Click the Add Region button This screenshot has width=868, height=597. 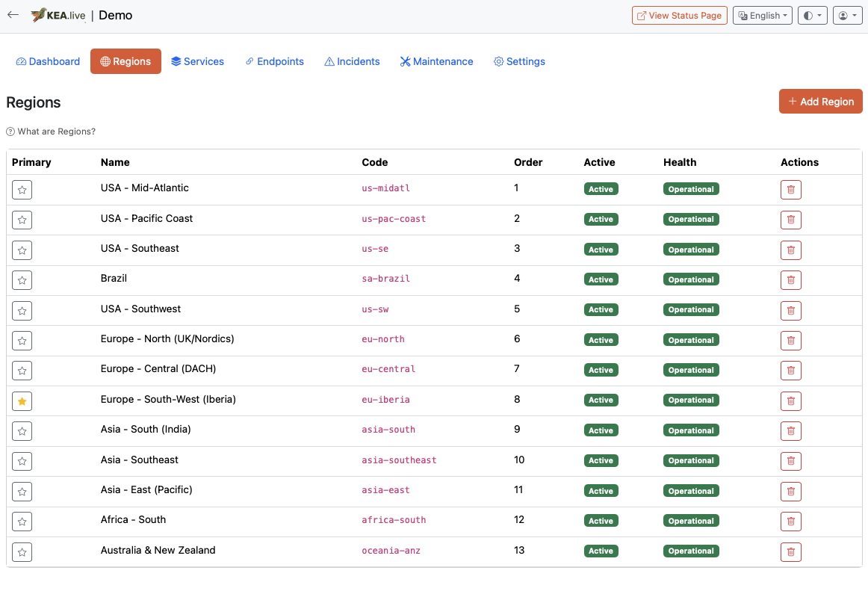820,102
